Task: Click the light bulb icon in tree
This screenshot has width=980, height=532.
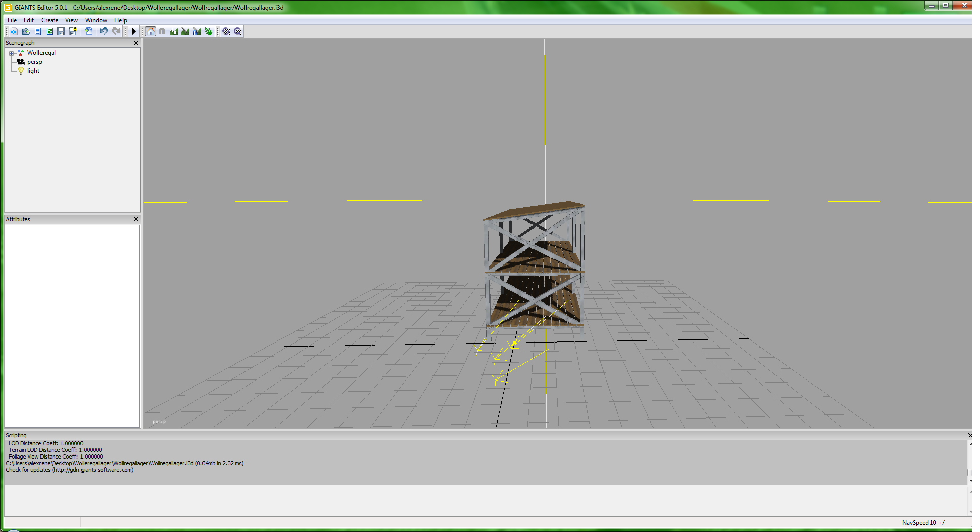Action: (21, 71)
